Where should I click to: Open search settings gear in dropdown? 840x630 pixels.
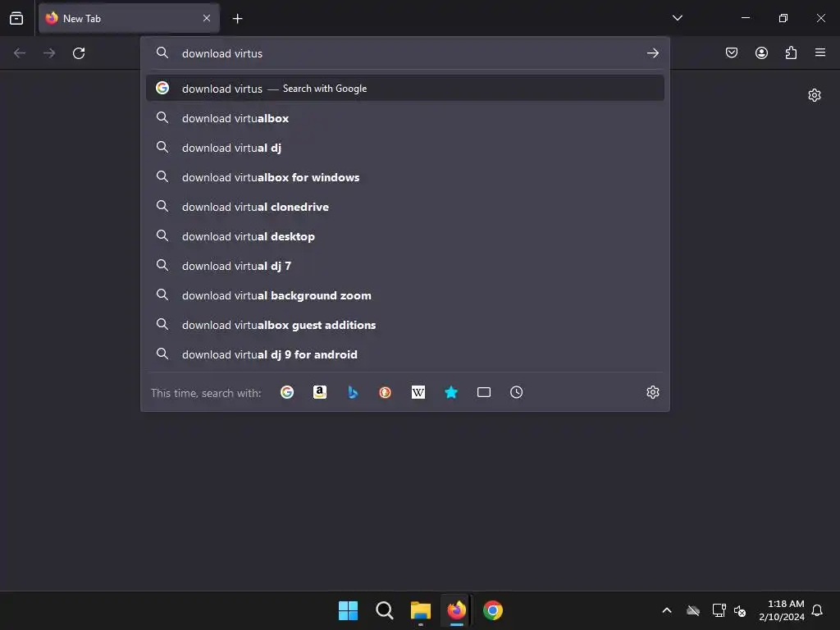652,392
